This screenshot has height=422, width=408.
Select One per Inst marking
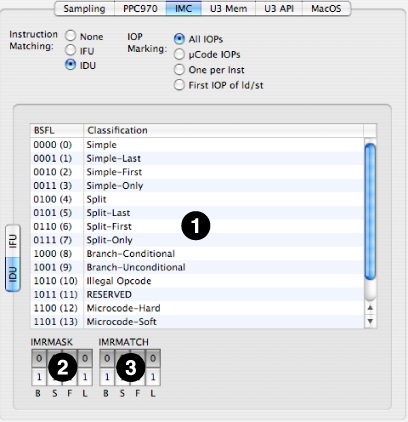[x=179, y=69]
